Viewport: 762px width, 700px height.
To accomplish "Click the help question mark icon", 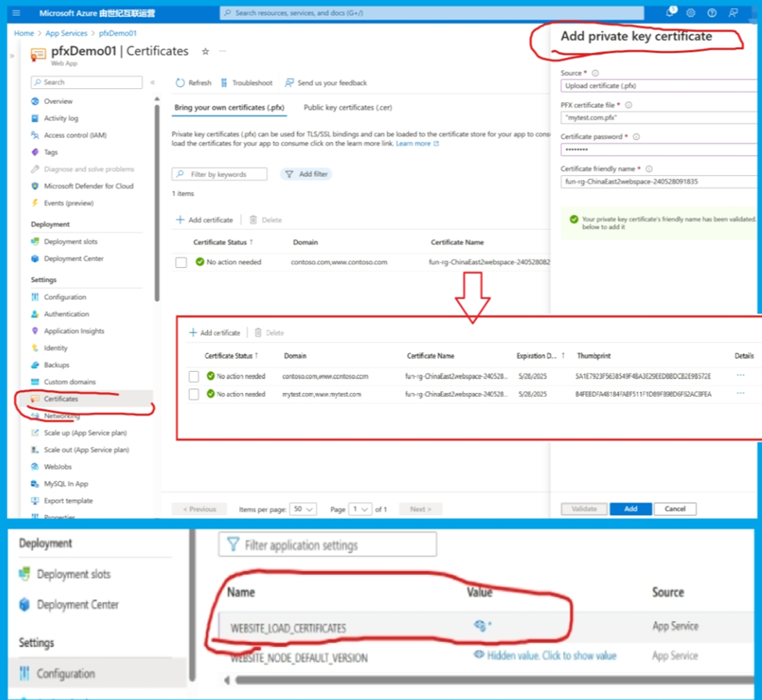I will coord(711,12).
